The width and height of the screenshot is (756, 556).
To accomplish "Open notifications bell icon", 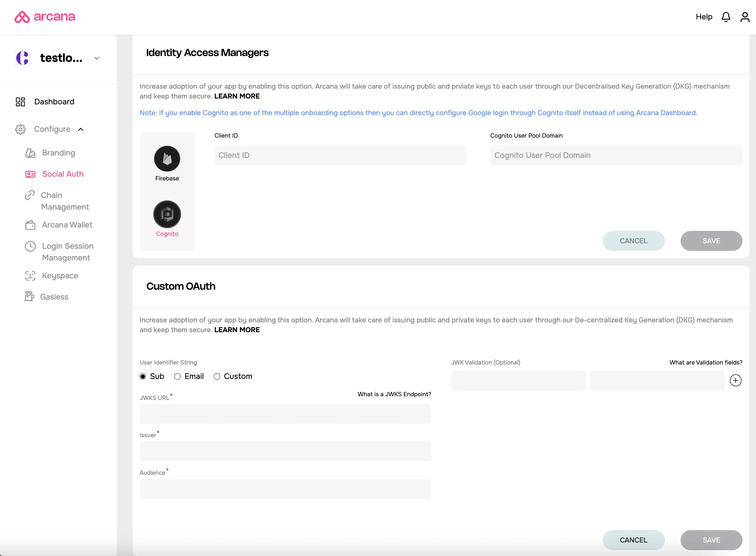I will 726,17.
